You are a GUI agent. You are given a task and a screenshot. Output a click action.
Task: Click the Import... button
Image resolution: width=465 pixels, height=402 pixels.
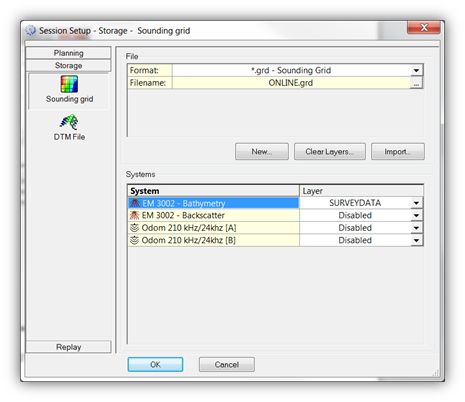tap(398, 152)
